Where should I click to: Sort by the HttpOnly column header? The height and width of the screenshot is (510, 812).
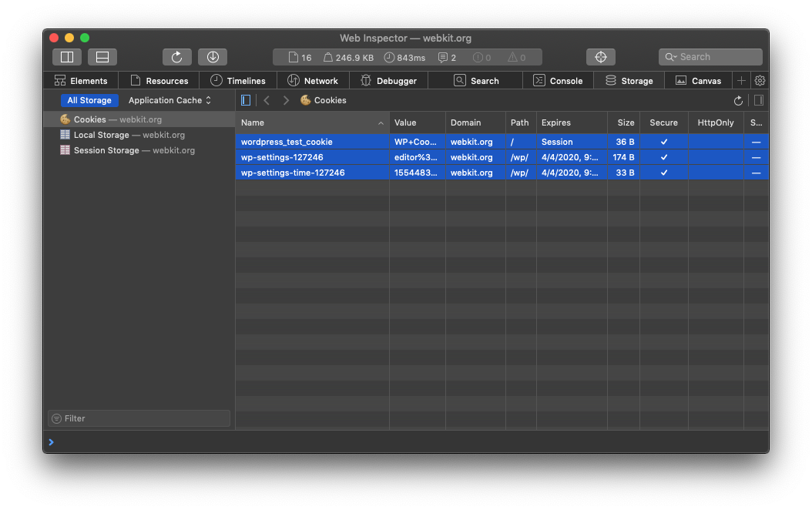(716, 122)
